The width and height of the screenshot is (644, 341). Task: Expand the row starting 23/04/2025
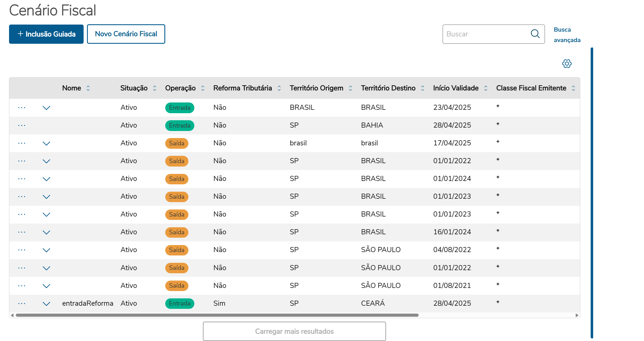(46, 108)
